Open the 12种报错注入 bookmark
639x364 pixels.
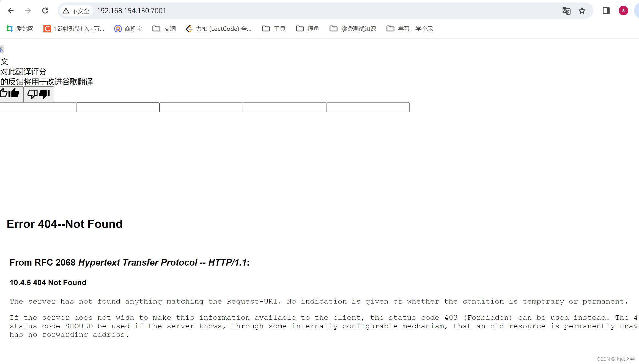click(x=74, y=29)
